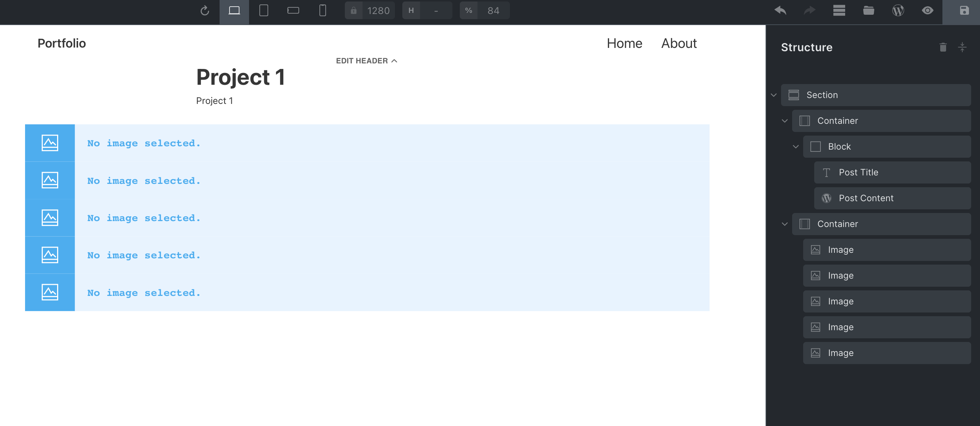This screenshot has width=980, height=426.
Task: Click the Post Content WordPress icon
Action: coord(826,198)
